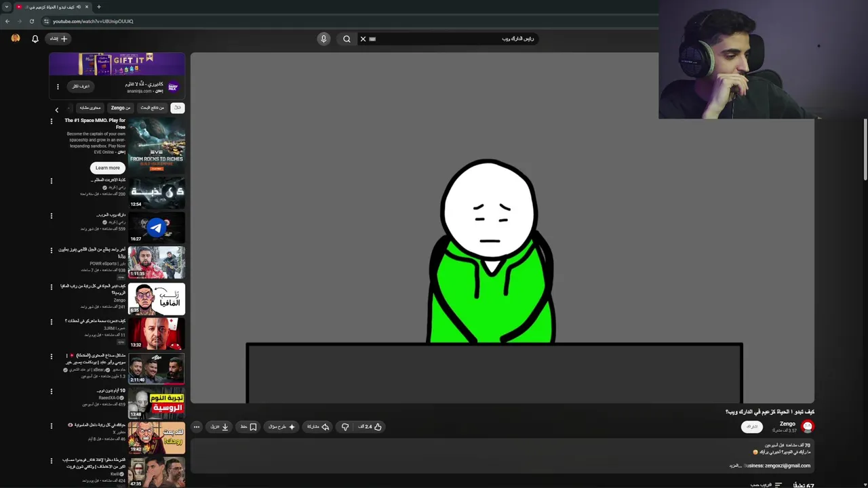Open a new browser tab with plus
868x488 pixels.
click(98, 7)
